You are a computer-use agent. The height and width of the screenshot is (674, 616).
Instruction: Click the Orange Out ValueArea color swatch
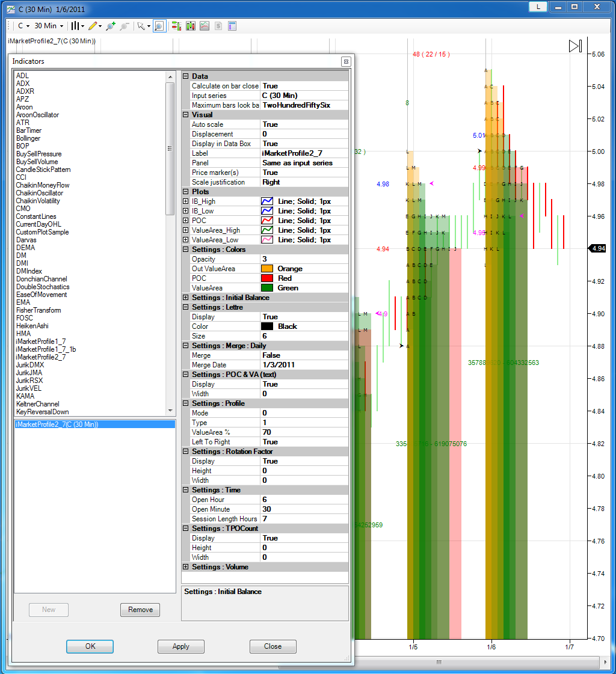click(x=268, y=269)
